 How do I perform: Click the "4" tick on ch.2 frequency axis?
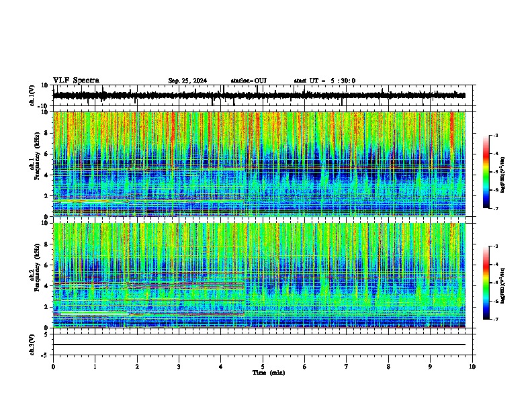tap(47, 286)
